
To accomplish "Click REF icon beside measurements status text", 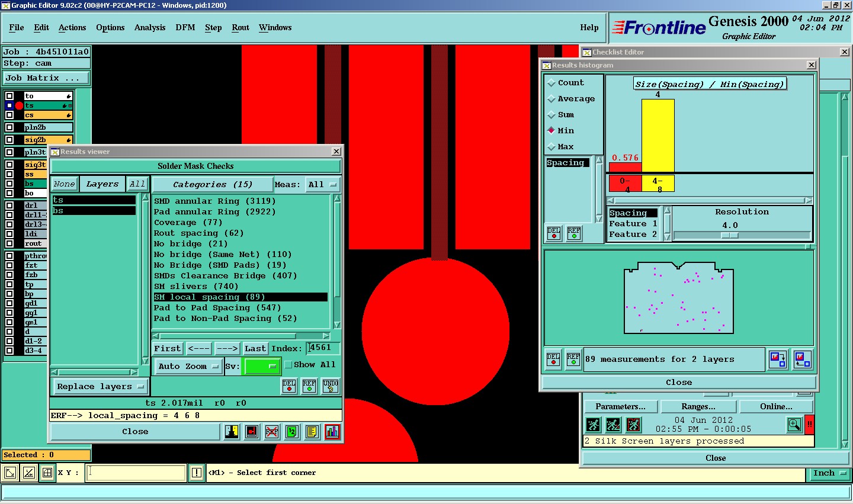I will click(573, 359).
